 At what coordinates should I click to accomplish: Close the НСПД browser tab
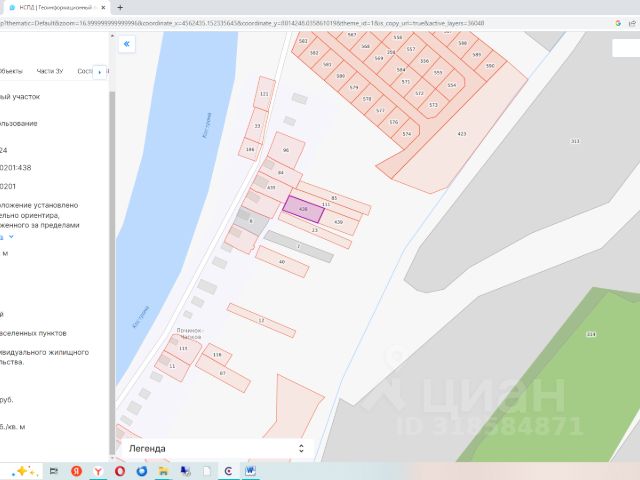(103, 7)
